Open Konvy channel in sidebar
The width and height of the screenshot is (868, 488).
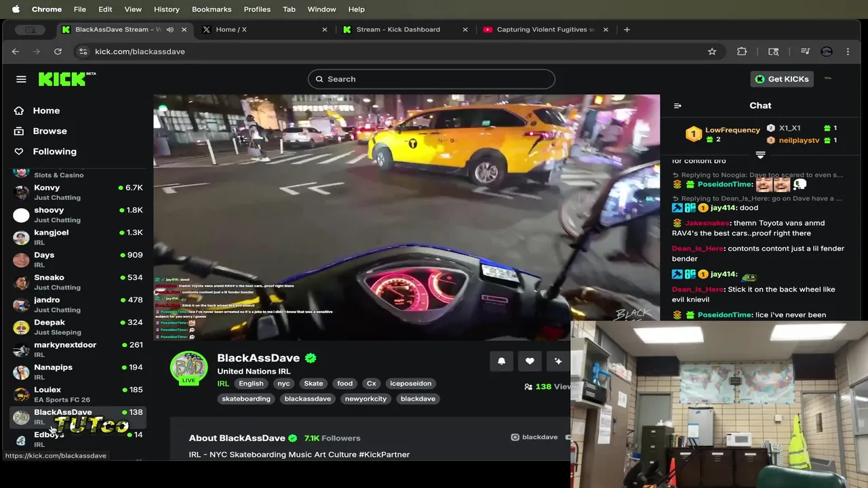(78, 192)
